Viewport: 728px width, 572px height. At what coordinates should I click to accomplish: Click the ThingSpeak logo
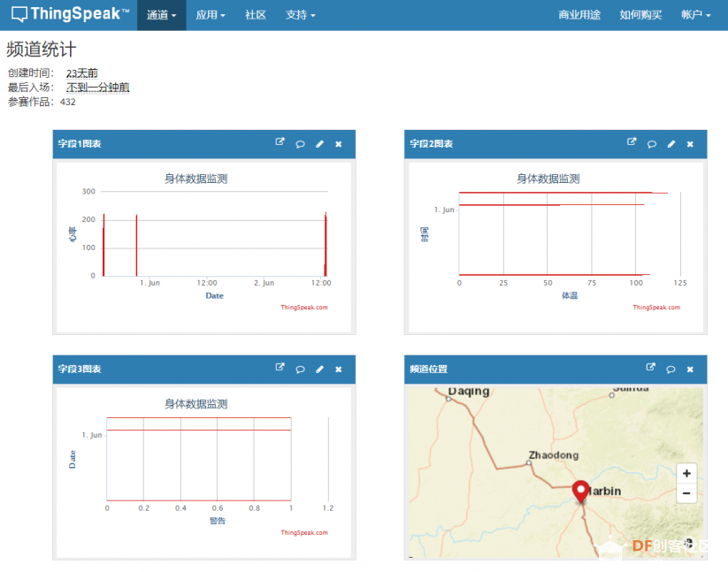70,14
